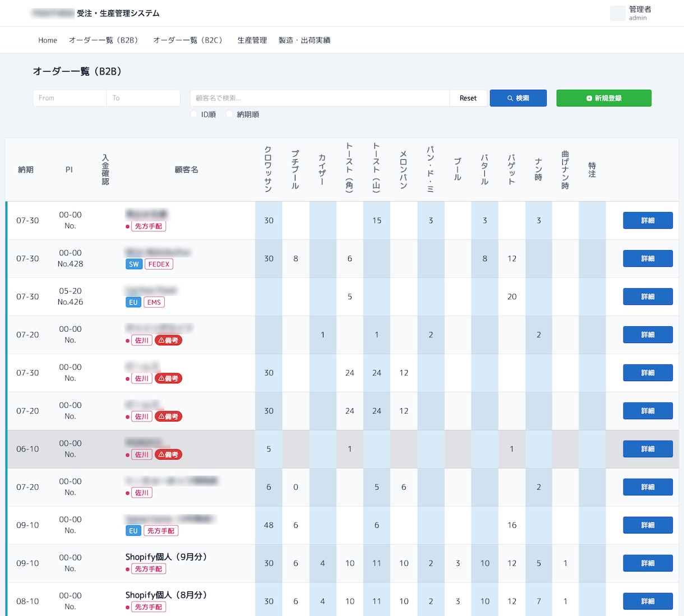Click the クロワッサン column header

pyautogui.click(x=269, y=170)
